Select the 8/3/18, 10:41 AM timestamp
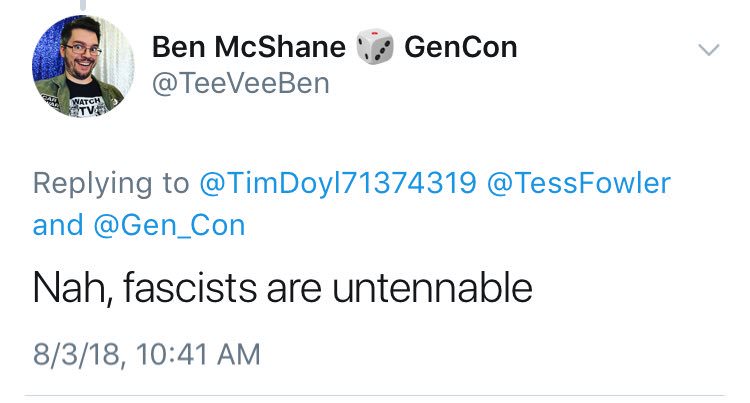 coord(147,354)
